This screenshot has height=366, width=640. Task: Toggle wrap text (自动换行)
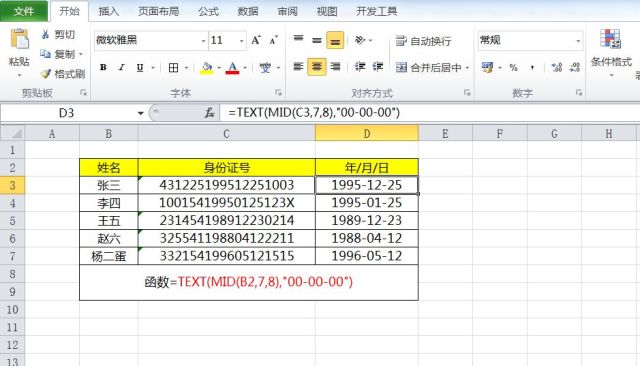coord(424,41)
